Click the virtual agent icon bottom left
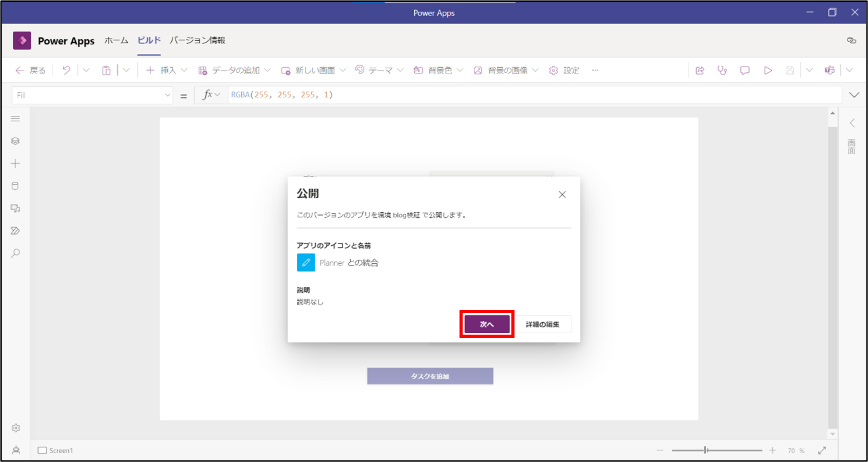The height and width of the screenshot is (462, 868). tap(16, 450)
